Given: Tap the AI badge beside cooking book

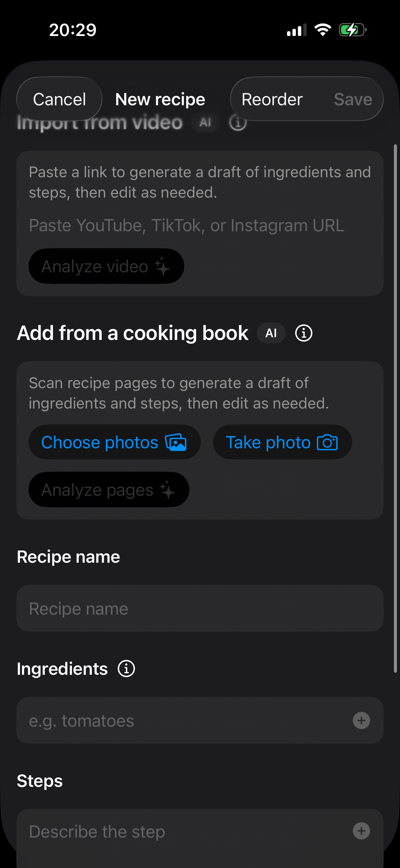Looking at the screenshot, I should pos(271,333).
